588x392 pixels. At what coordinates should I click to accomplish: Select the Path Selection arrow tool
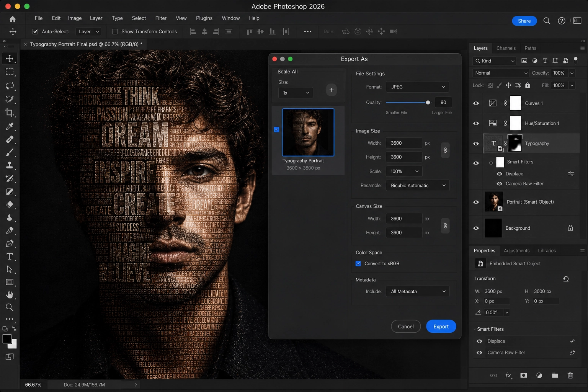coord(10,269)
